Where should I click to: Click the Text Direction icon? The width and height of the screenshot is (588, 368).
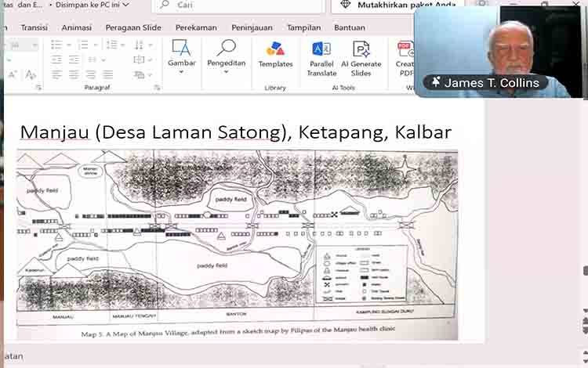tap(139, 45)
